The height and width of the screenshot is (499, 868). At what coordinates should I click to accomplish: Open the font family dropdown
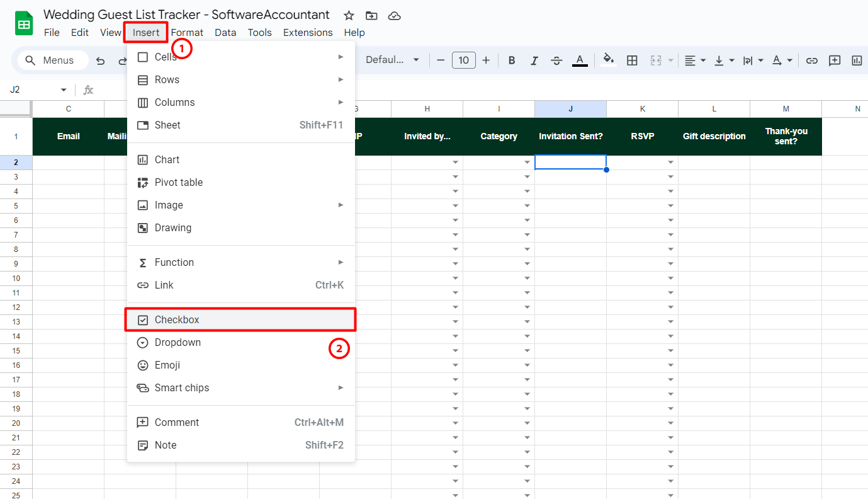(392, 60)
